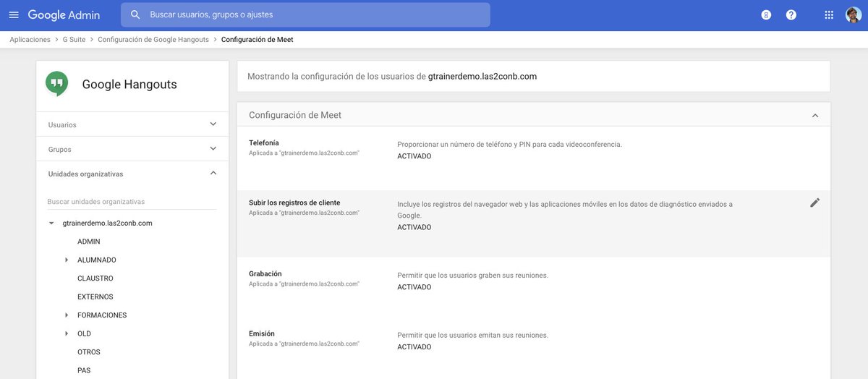Click the search magnifier icon

135,14
